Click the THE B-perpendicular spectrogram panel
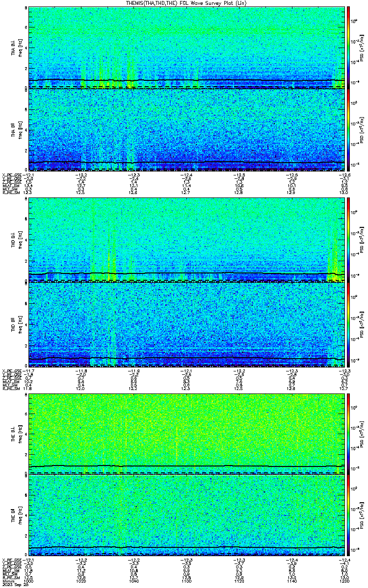This screenshot has width=368, height=588. tap(187, 433)
